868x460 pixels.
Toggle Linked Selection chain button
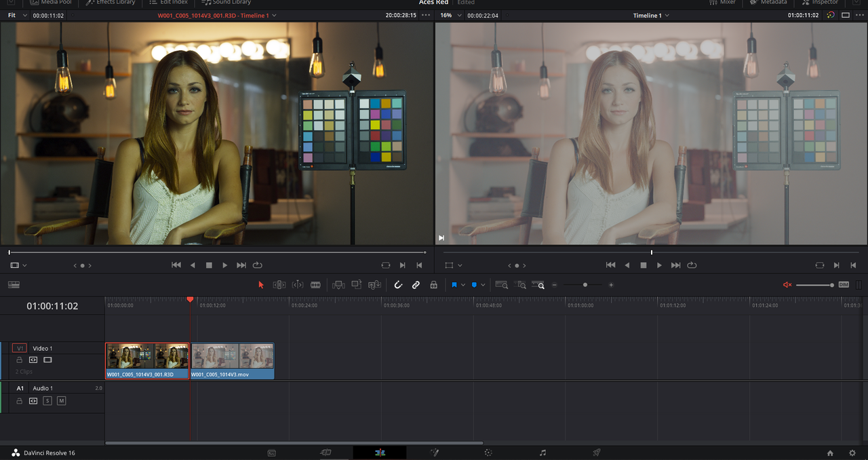pyautogui.click(x=416, y=285)
